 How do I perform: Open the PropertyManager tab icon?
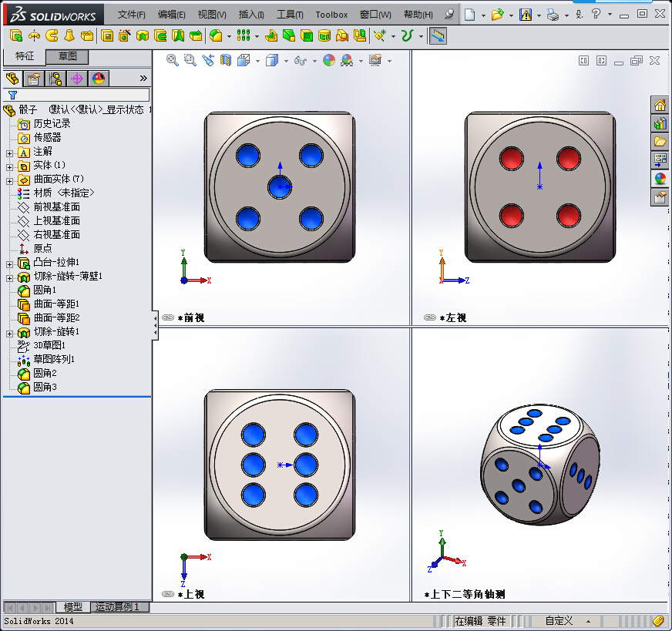pyautogui.click(x=34, y=79)
